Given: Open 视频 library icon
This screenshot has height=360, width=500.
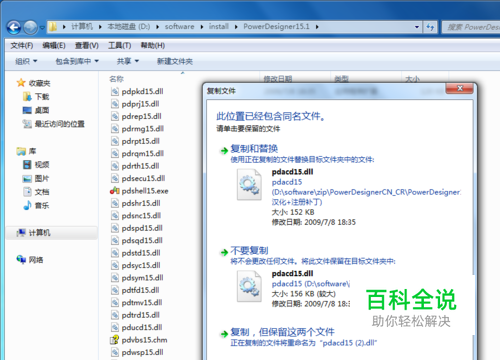Looking at the screenshot, I should [x=27, y=165].
